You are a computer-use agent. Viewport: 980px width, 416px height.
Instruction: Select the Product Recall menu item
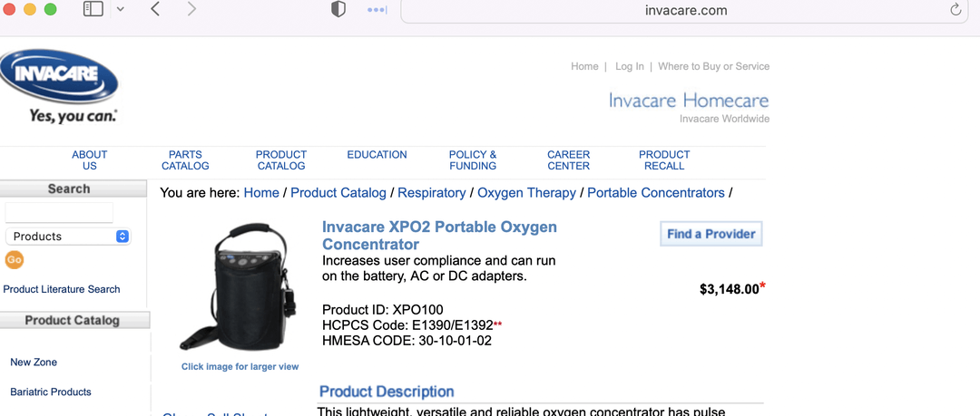(664, 160)
